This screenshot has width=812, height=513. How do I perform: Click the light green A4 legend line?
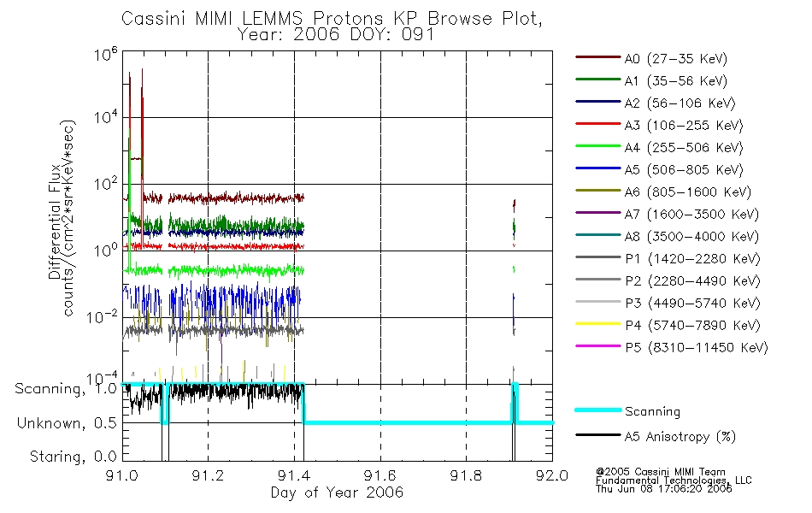[x=597, y=146]
